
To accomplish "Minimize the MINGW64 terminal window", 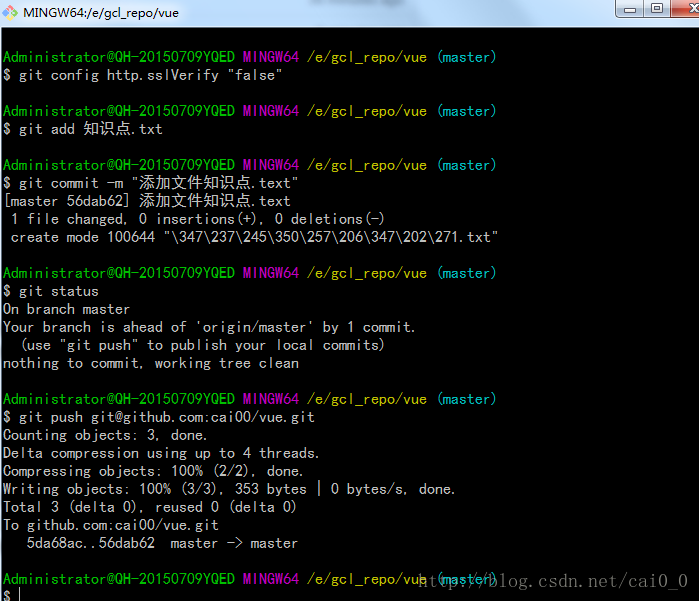I will tap(629, 9).
